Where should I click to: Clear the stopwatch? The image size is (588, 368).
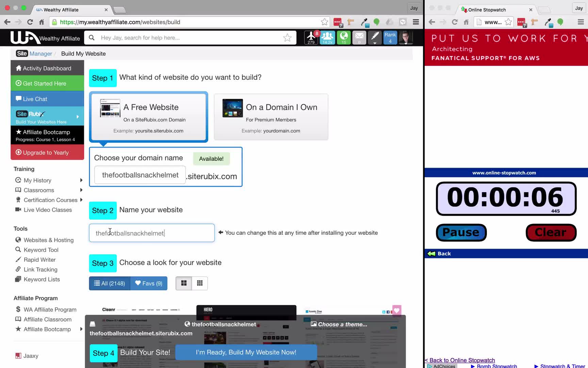click(551, 233)
